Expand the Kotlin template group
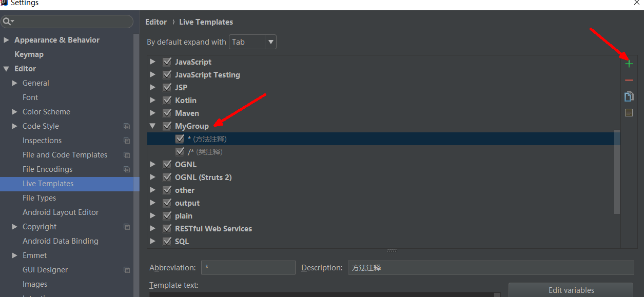 pos(152,100)
